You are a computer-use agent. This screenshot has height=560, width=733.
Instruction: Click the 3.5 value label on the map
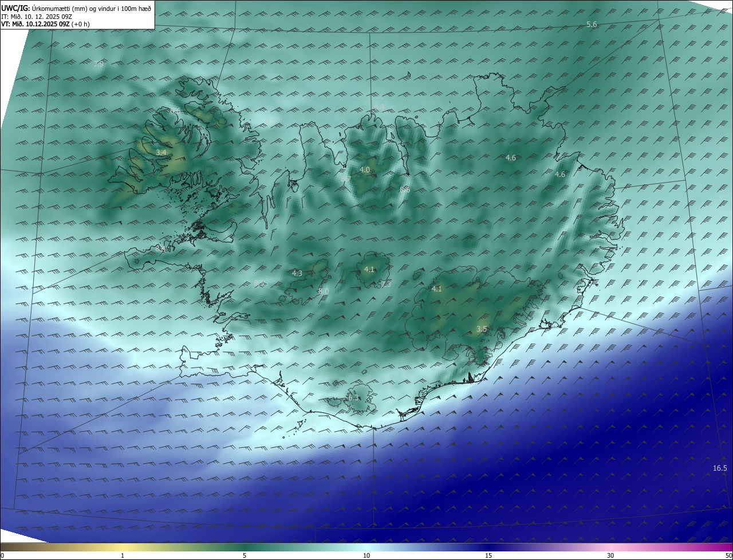pos(482,329)
